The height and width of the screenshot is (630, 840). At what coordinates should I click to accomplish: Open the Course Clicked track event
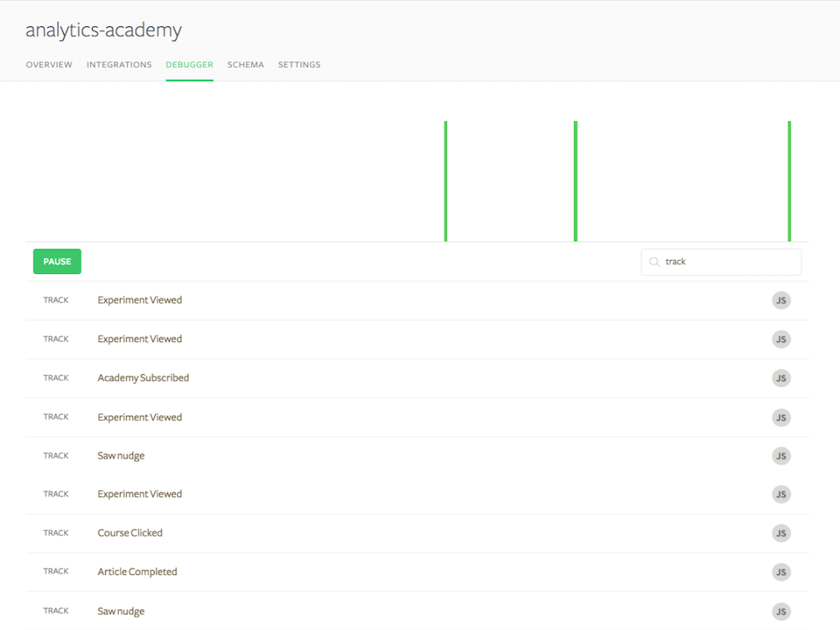tap(130, 533)
